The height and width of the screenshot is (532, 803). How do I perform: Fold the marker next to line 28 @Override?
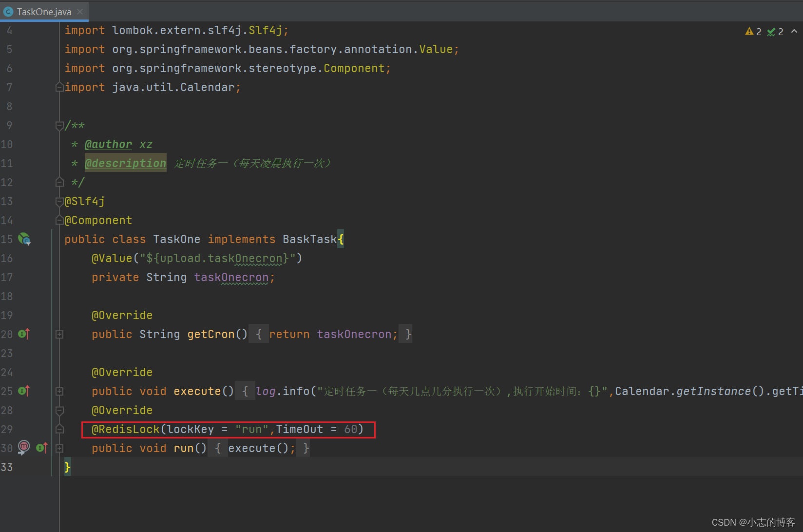point(59,410)
